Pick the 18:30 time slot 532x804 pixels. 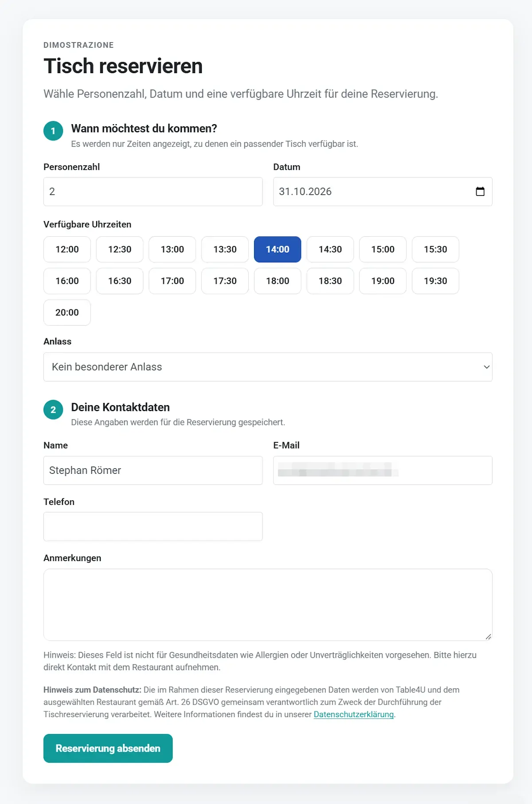330,281
